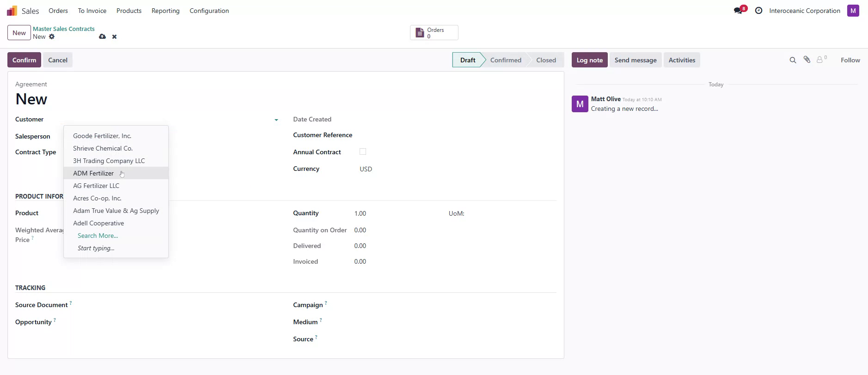Select Adam True Value & Ag Supply
The width and height of the screenshot is (868, 375).
click(x=116, y=211)
